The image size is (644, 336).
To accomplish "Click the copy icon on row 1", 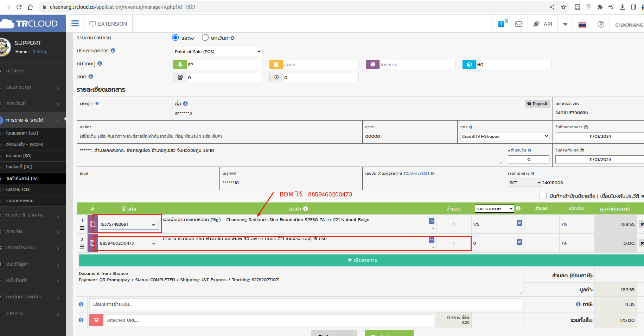I will pos(93,224).
